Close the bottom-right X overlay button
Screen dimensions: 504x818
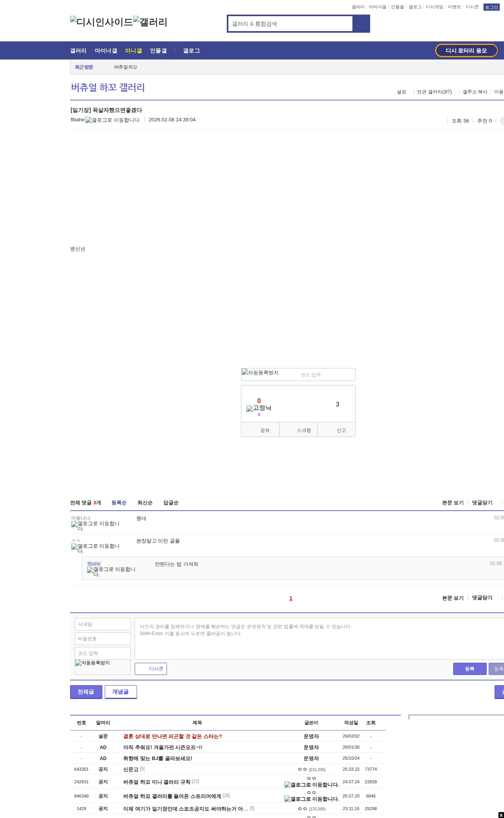501,815
